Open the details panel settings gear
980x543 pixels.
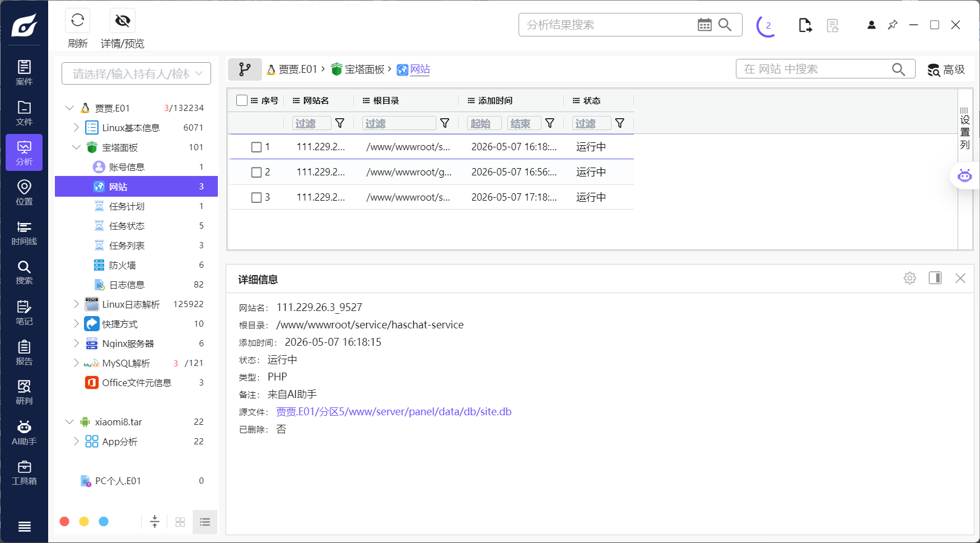point(910,278)
